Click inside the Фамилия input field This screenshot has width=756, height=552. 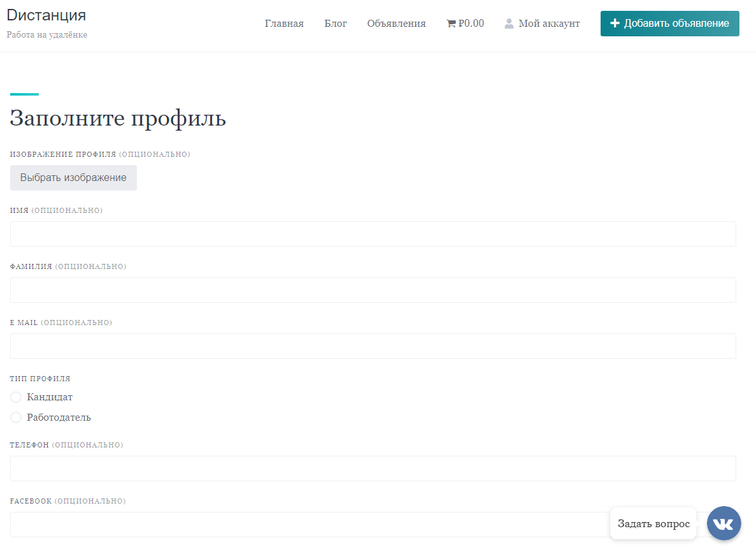[373, 290]
